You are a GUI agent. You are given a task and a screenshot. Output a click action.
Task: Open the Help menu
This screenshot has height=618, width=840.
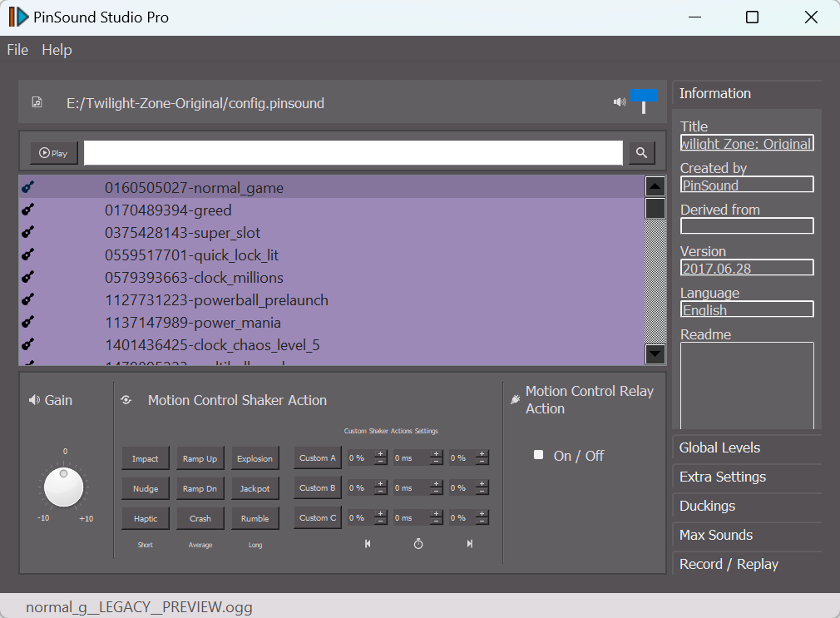pos(57,50)
